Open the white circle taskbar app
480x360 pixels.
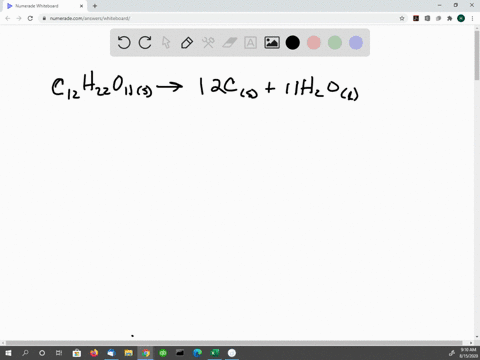[x=232, y=353]
